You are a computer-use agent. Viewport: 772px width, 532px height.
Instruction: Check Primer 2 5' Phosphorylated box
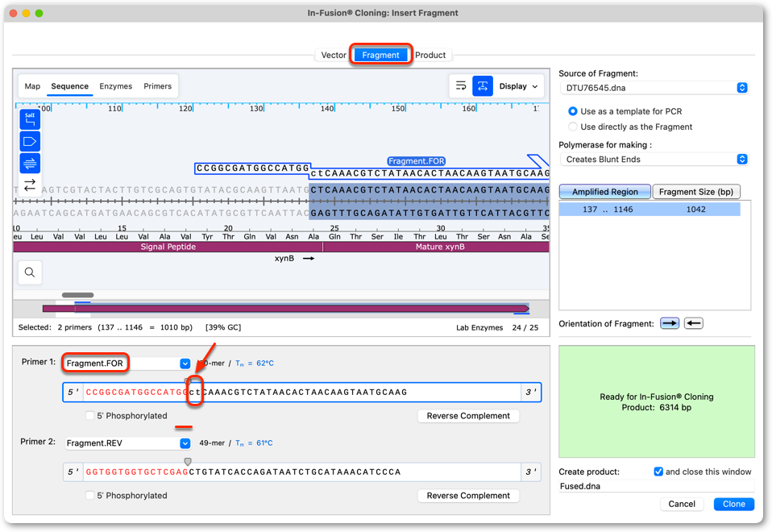click(x=89, y=496)
